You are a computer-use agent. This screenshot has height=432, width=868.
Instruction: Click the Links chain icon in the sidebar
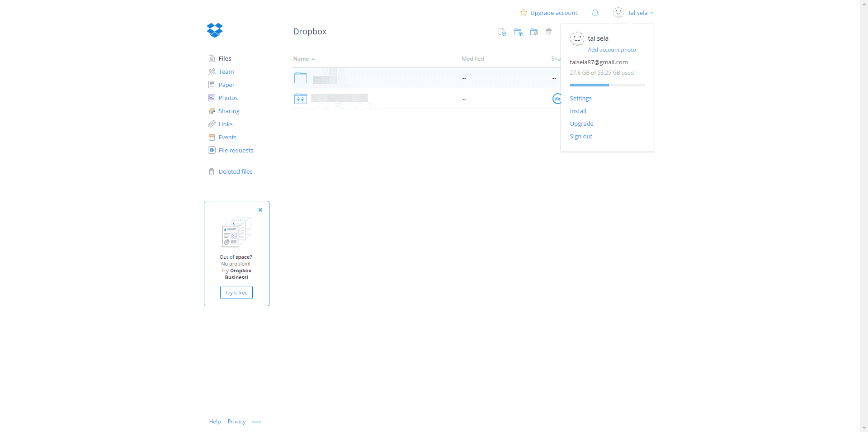point(212,124)
